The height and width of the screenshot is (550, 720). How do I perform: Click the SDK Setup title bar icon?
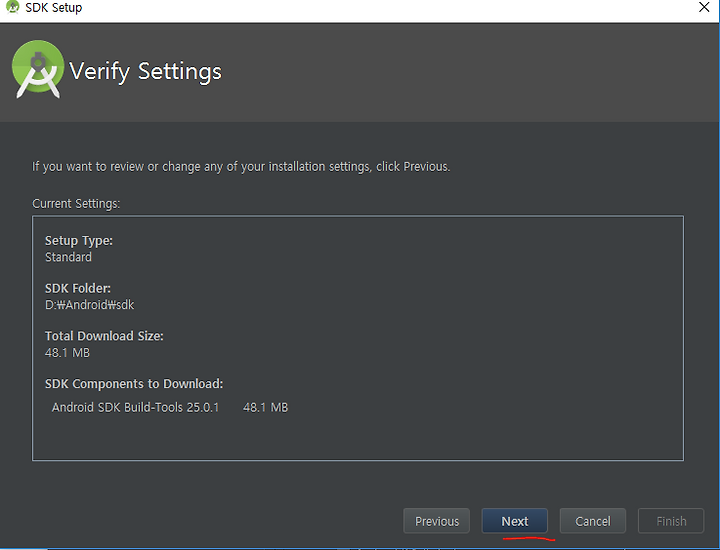click(12, 7)
